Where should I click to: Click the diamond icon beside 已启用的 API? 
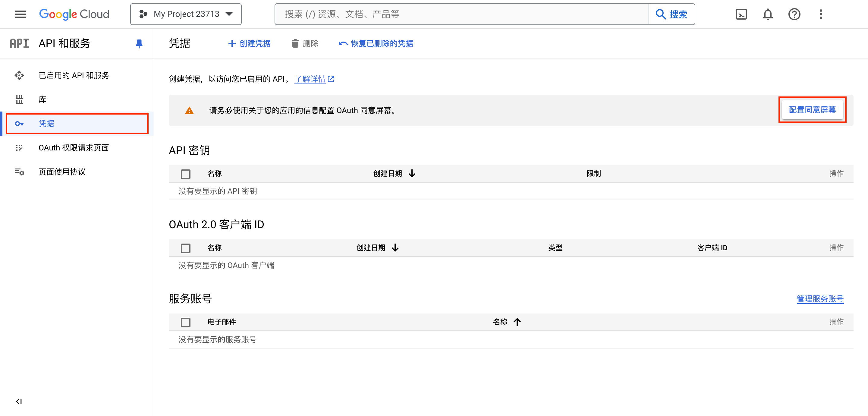pyautogui.click(x=19, y=75)
